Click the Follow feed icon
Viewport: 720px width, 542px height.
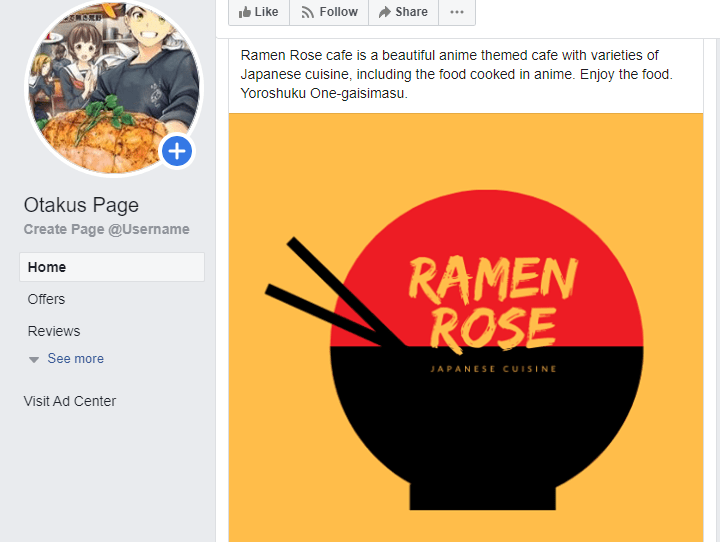307,12
